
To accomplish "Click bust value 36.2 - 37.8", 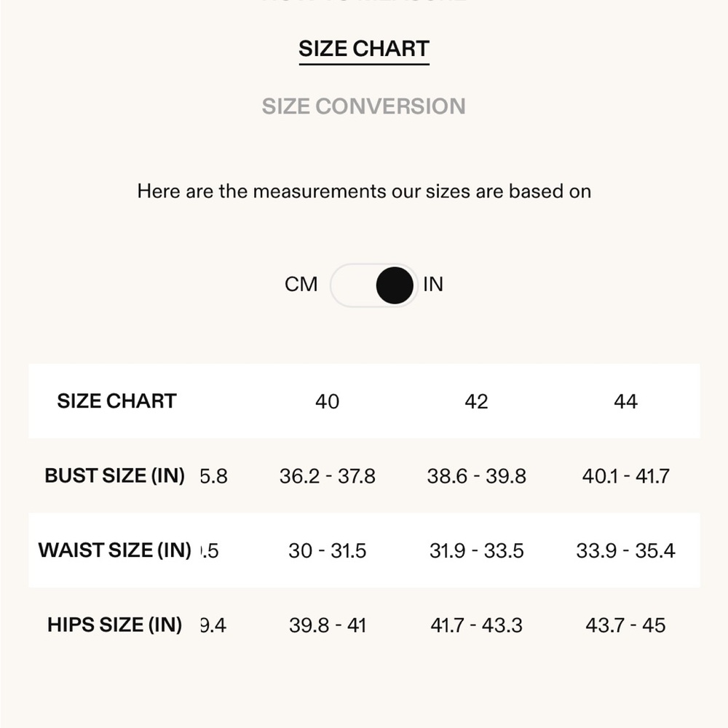I will [x=328, y=476].
